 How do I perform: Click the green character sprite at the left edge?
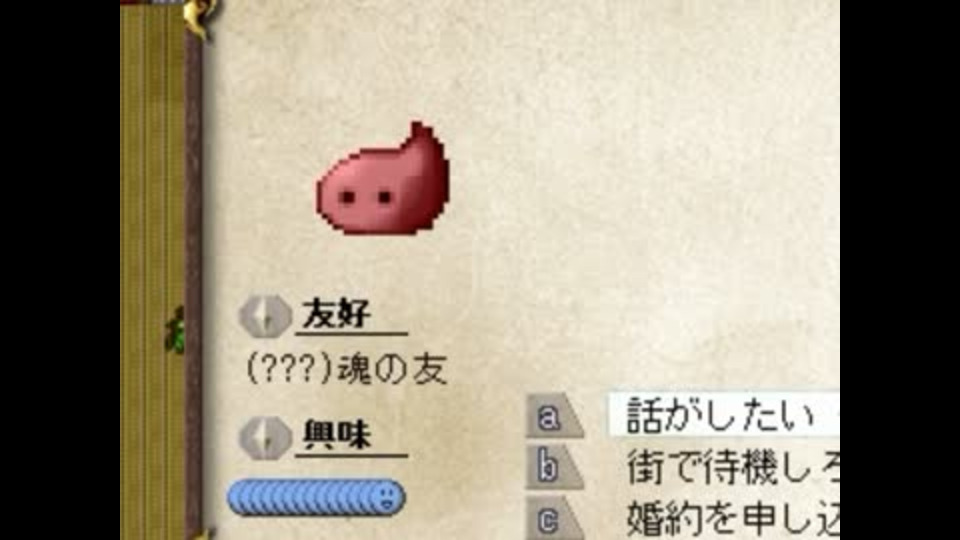tap(176, 331)
